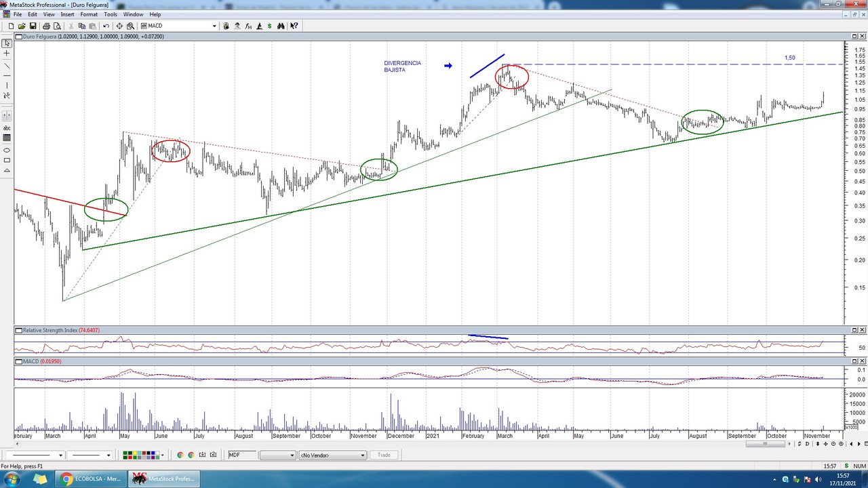Screen dimensions: 868x488
Task: Open the No Vendor dropdown
Action: click(332, 455)
